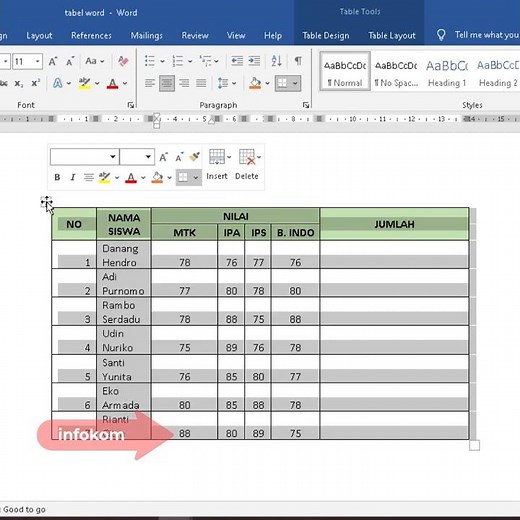Viewport: 520px width, 520px height.
Task: Click the Grow Font icon in ribbon
Action: [x=53, y=61]
